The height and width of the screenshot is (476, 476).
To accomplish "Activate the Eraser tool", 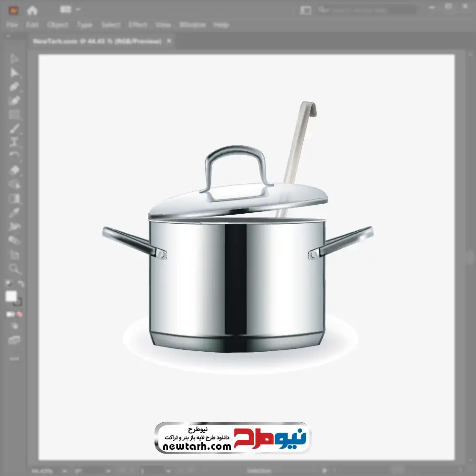I will (14, 170).
